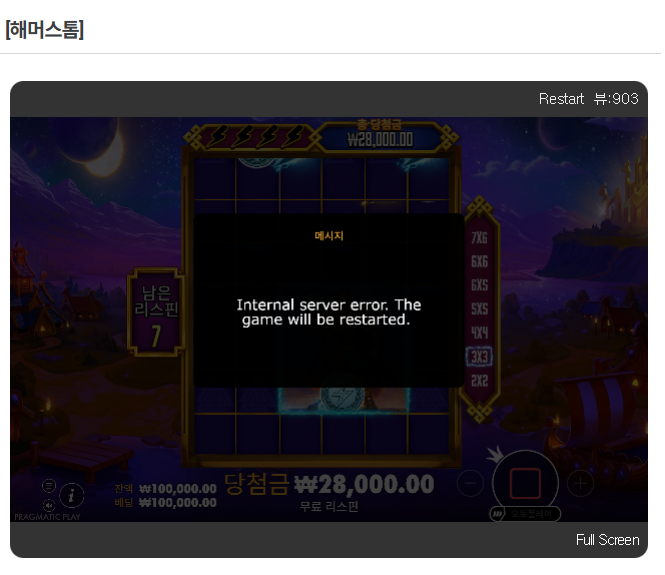Open the game in Full Screen
665x575 pixels.
point(607,540)
